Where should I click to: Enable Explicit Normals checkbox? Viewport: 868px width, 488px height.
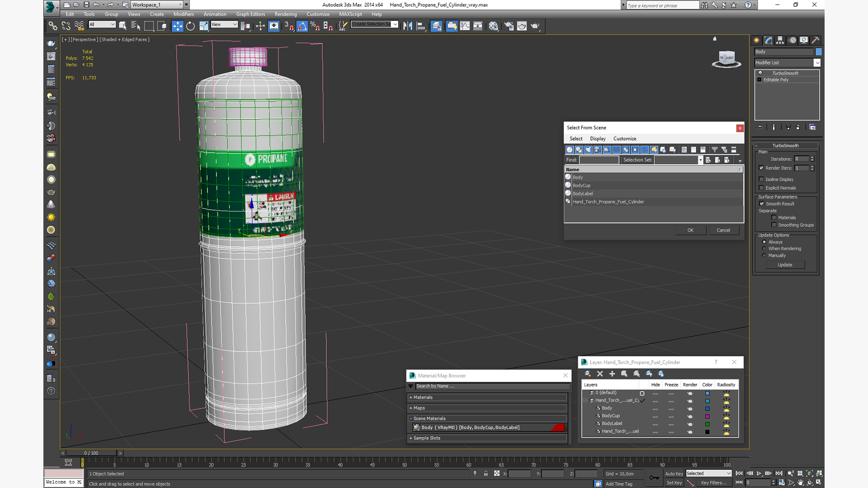point(761,188)
